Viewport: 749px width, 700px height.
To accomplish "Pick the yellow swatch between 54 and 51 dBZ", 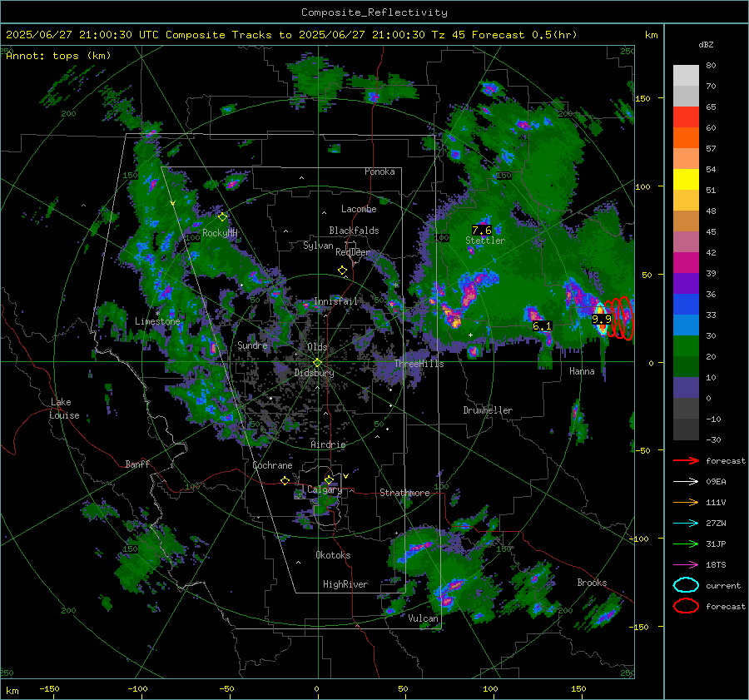I will [686, 180].
